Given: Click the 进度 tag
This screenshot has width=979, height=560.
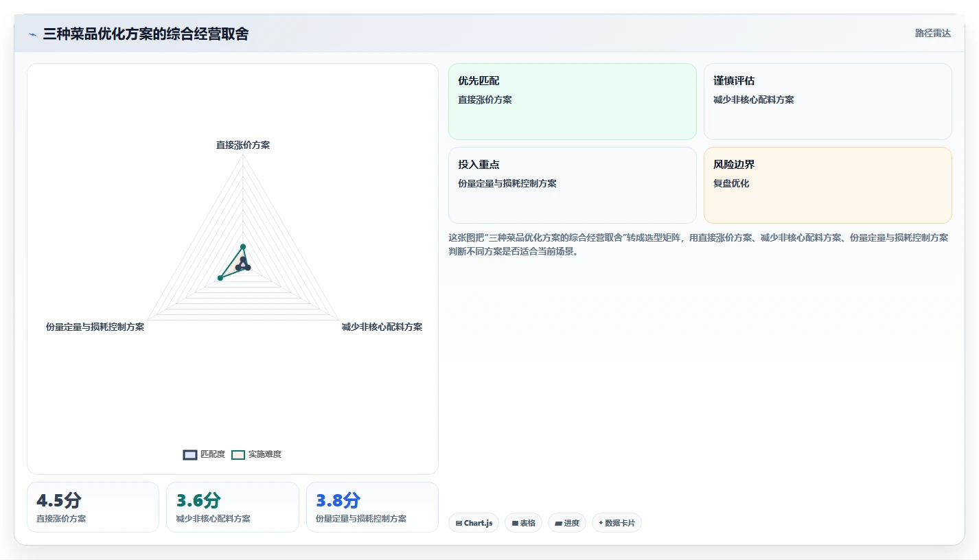Looking at the screenshot, I should pos(567,523).
